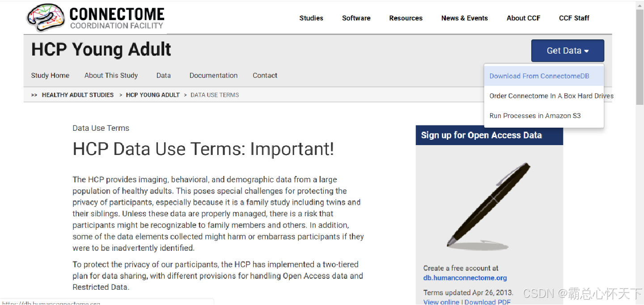Screen dimensions: 644x305
Task: Click HCP YOUNG ADULT breadcrumb
Action: [153, 95]
